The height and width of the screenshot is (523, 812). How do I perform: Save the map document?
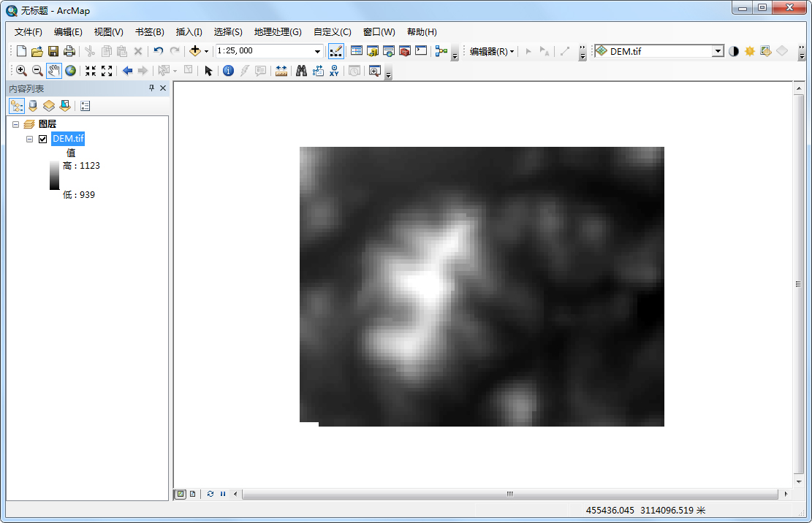pyautogui.click(x=53, y=50)
